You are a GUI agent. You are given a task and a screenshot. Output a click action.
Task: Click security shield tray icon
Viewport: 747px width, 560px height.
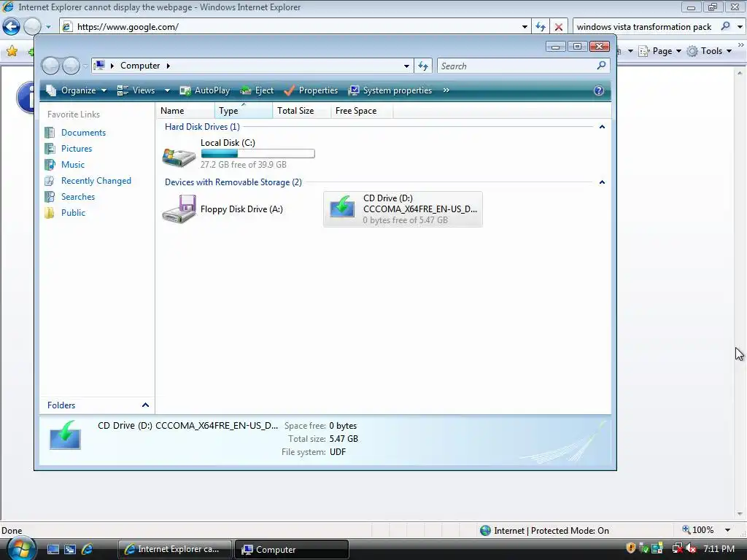coord(631,548)
